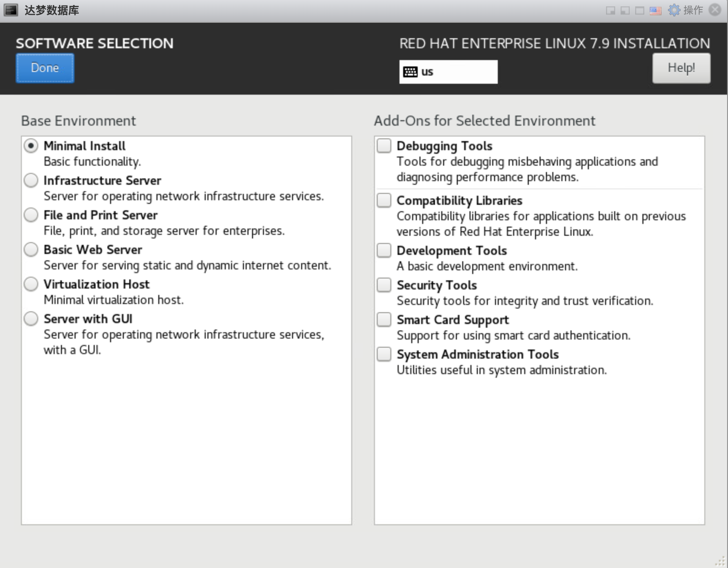Click the keyboard layout icon beside 'us'
728x568 pixels.
pyautogui.click(x=410, y=72)
